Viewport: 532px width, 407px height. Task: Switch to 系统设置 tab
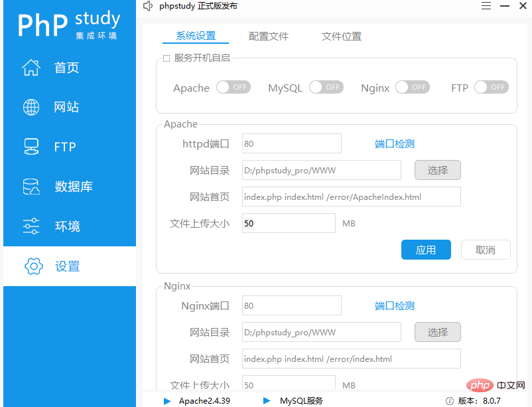tap(196, 36)
